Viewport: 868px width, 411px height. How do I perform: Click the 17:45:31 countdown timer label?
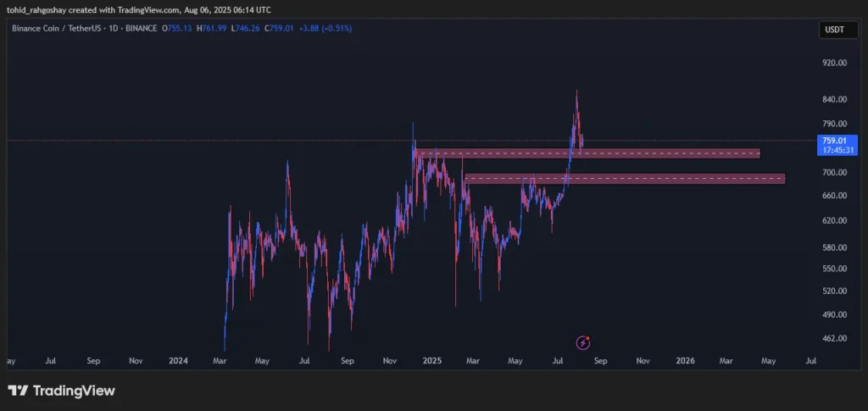point(837,151)
